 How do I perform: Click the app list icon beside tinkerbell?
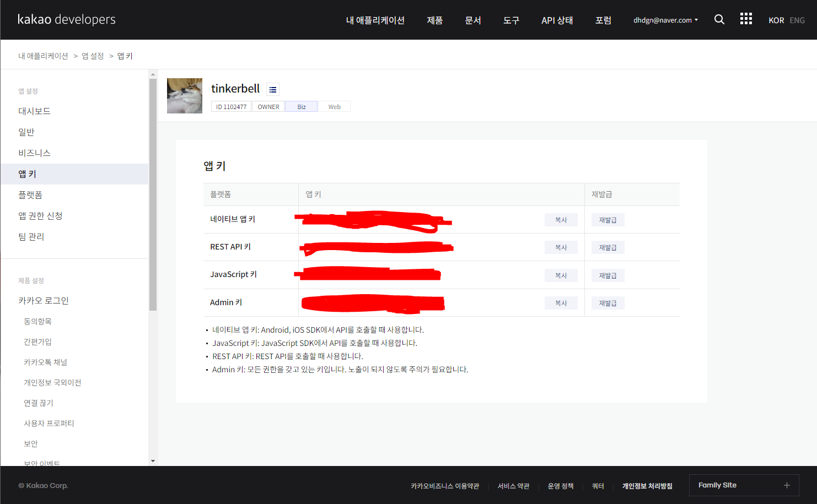pos(273,89)
